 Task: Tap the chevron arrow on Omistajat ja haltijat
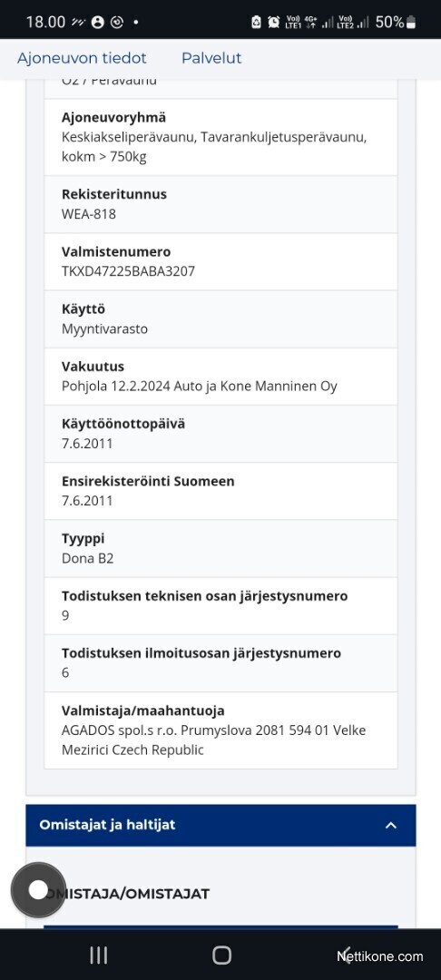[391, 825]
